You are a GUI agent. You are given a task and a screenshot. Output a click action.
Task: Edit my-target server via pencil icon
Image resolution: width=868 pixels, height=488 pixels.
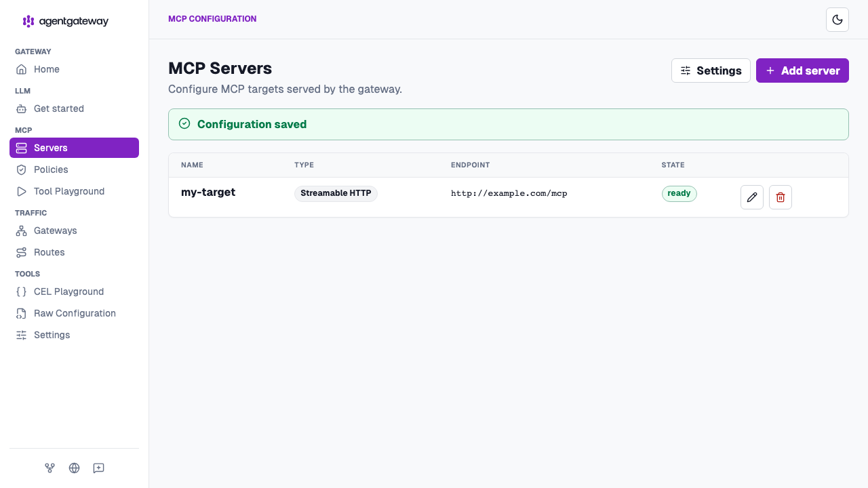752,197
